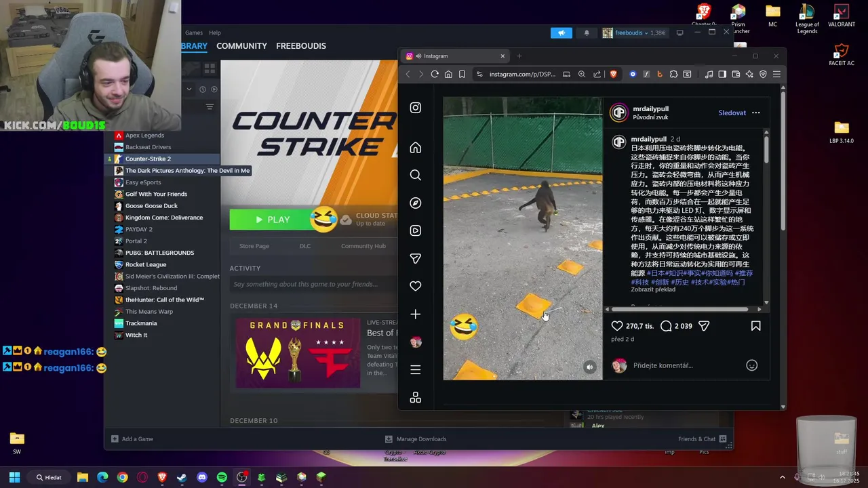This screenshot has height=488, width=868.
Task: Like the mrdailypull post
Action: [x=617, y=326]
